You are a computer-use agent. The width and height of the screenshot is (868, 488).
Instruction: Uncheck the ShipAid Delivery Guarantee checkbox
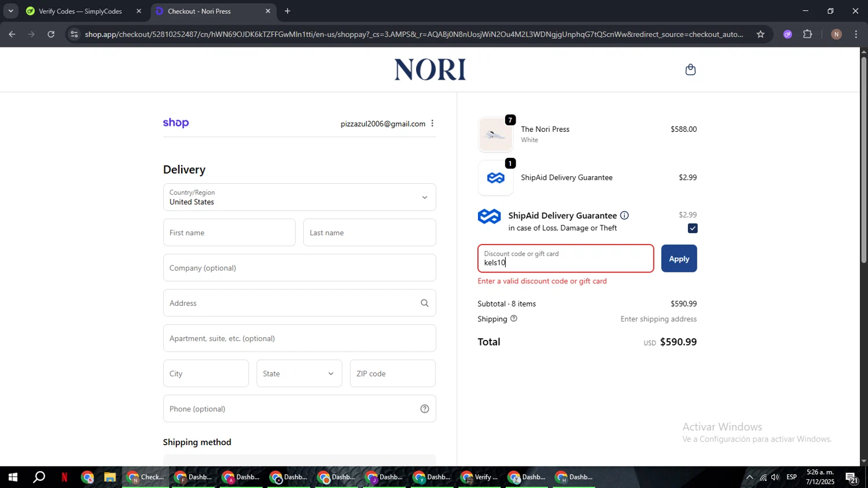(x=693, y=228)
